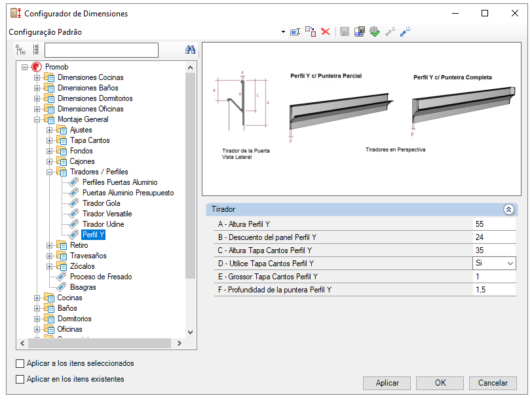Click the Aplicar button
The image size is (532, 398).
[x=387, y=383]
